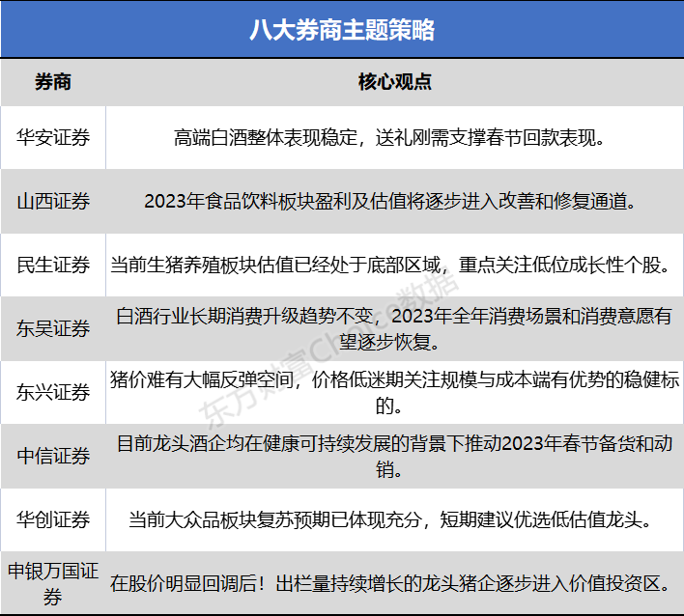Click the 白酒行业长期消费升级 viewpoint text

click(x=394, y=328)
